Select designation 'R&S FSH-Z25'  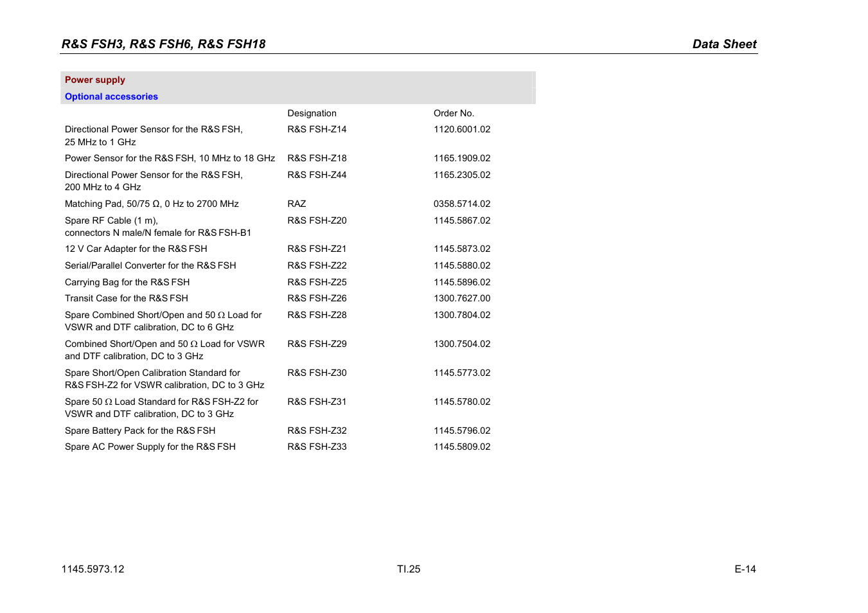point(317,282)
